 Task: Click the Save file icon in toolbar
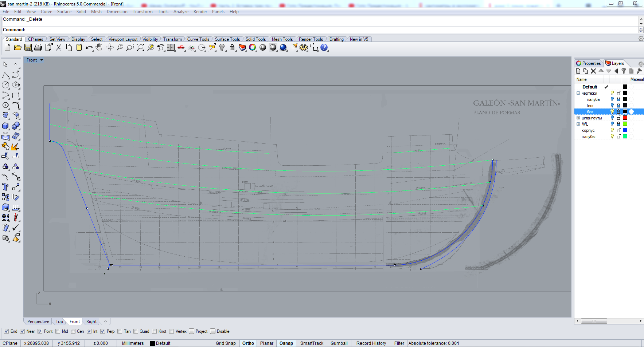point(28,48)
